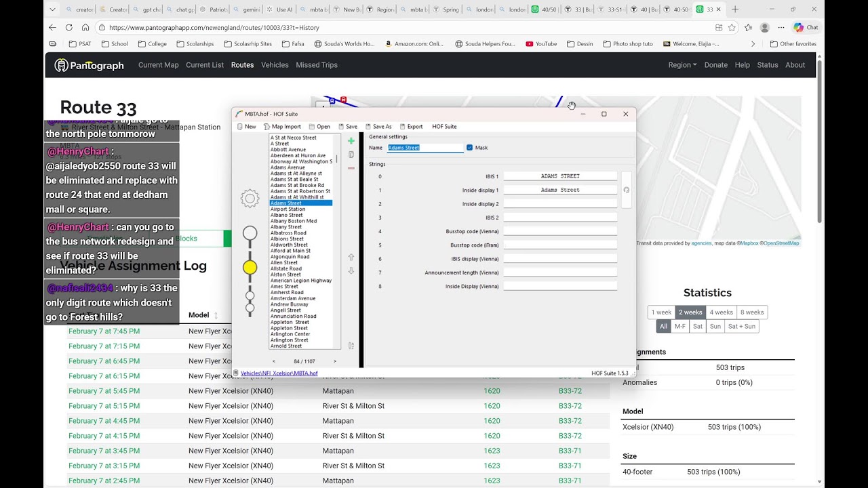The height and width of the screenshot is (488, 868).
Task: Select the large white stop circle above the yellow one
Action: pyautogui.click(x=250, y=234)
